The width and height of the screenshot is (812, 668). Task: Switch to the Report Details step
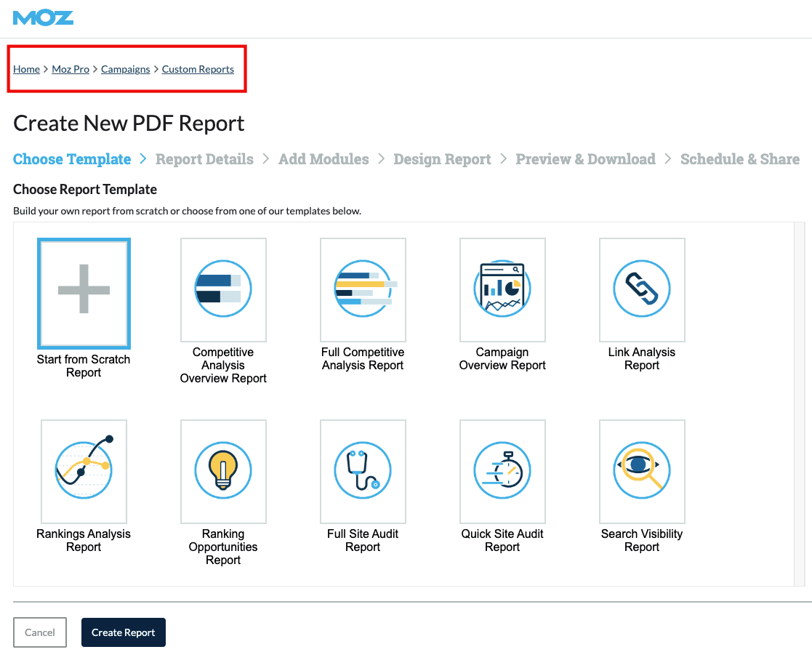pos(204,159)
